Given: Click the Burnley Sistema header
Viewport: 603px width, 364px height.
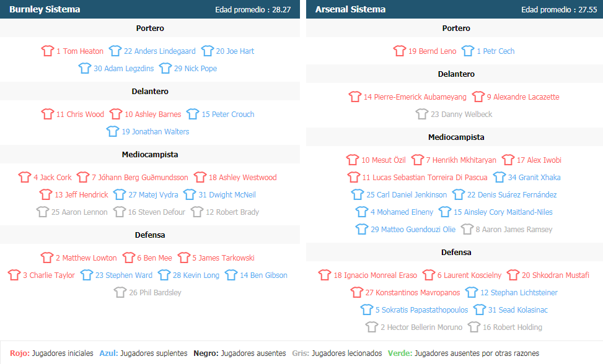Looking at the screenshot, I should coord(45,9).
